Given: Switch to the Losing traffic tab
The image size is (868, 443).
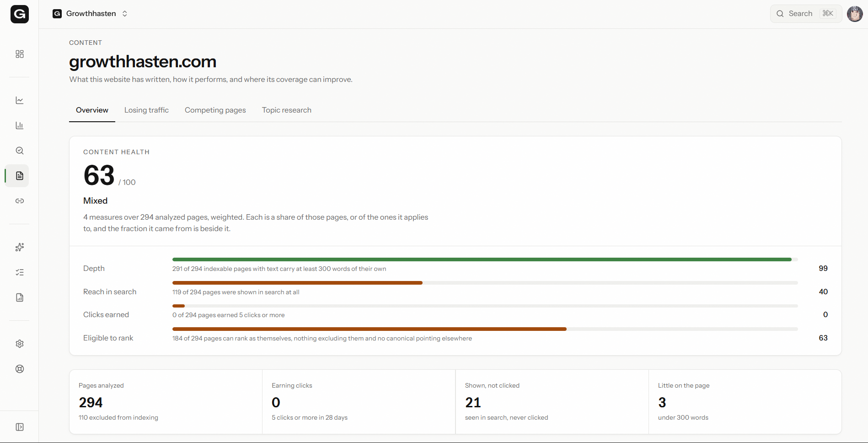Looking at the screenshot, I should (x=146, y=110).
